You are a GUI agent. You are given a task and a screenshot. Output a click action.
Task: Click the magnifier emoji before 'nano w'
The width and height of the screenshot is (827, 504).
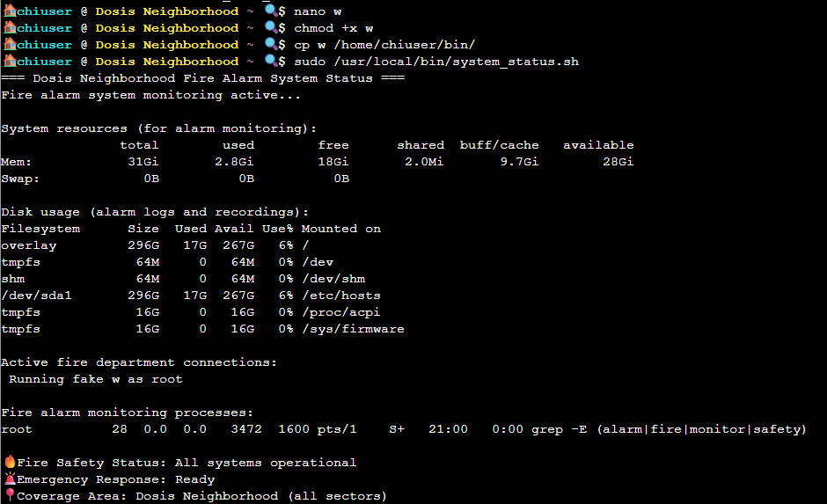(271, 11)
